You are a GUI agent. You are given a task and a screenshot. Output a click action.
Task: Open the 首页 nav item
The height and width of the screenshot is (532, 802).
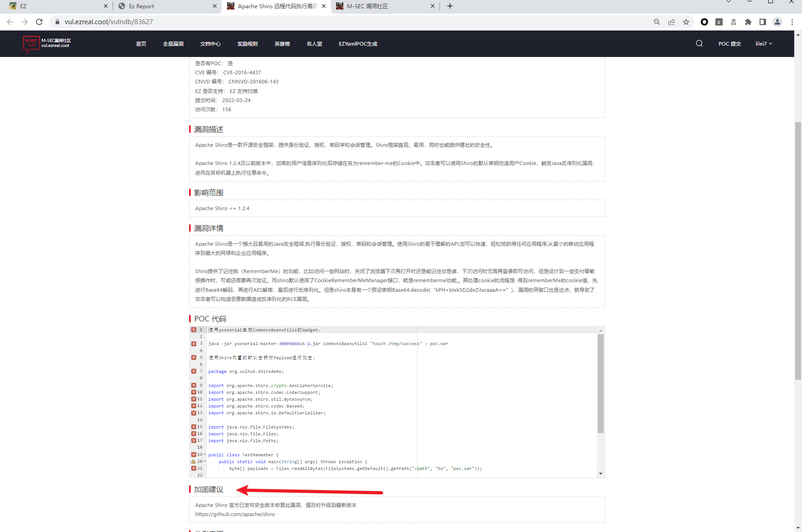141,44
